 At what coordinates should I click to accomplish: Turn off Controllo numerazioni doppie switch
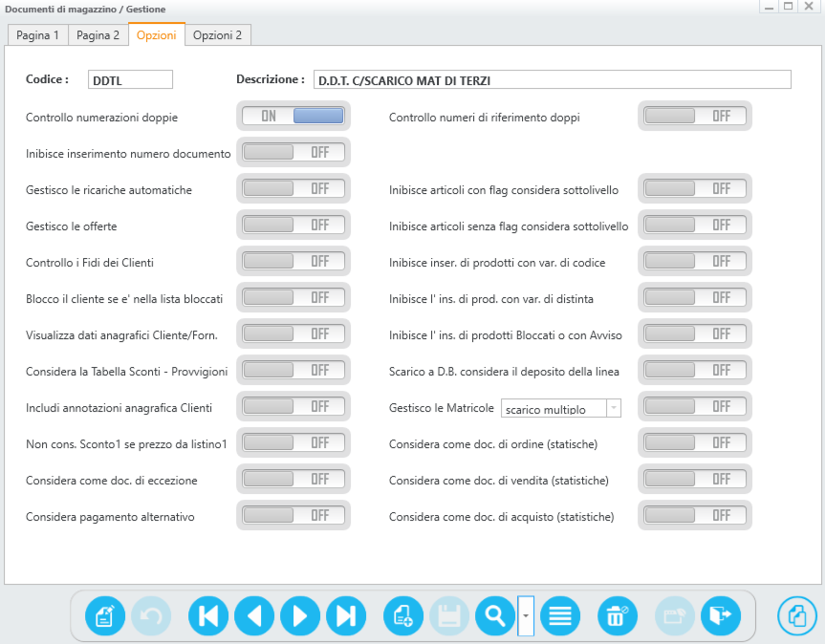(293, 117)
